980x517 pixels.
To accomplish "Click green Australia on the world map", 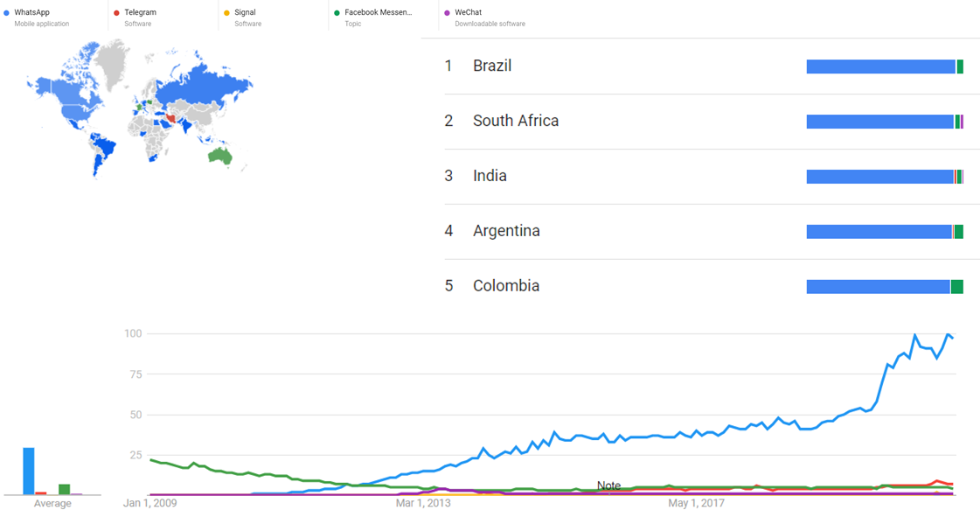I will tap(219, 156).
